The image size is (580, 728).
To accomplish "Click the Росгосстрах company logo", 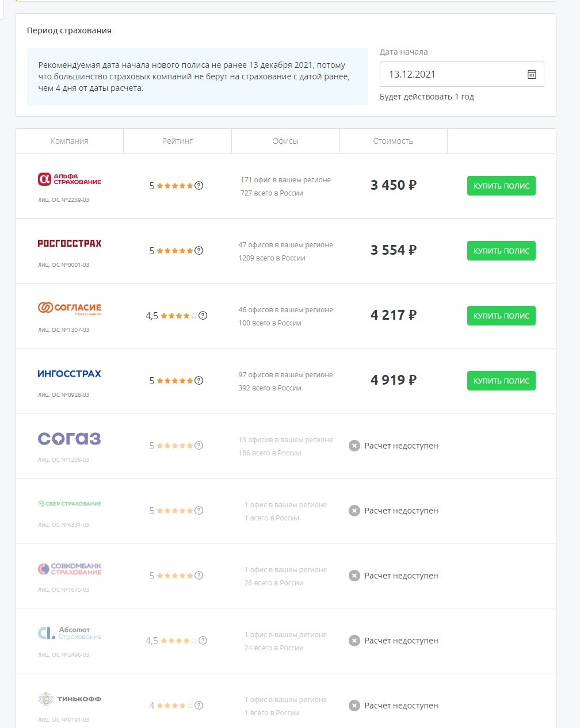I will point(70,244).
